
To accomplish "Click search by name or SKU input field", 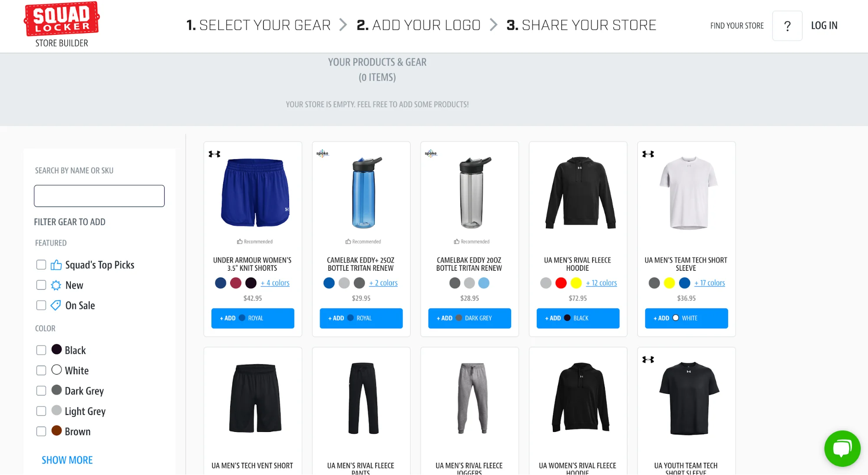I will pyautogui.click(x=99, y=196).
